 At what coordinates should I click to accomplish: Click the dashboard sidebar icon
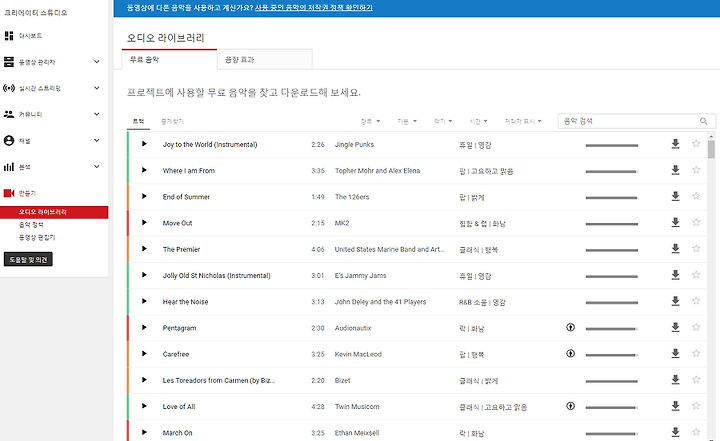point(9,35)
